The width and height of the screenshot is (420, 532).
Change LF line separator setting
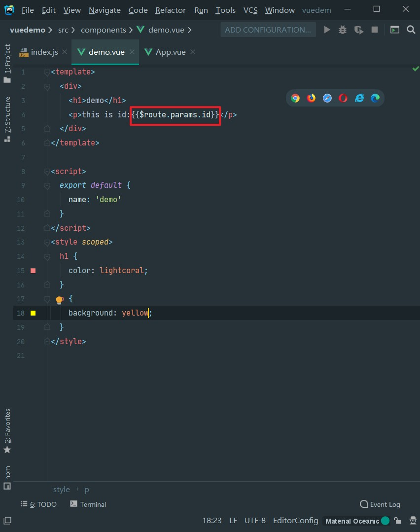coord(233,521)
